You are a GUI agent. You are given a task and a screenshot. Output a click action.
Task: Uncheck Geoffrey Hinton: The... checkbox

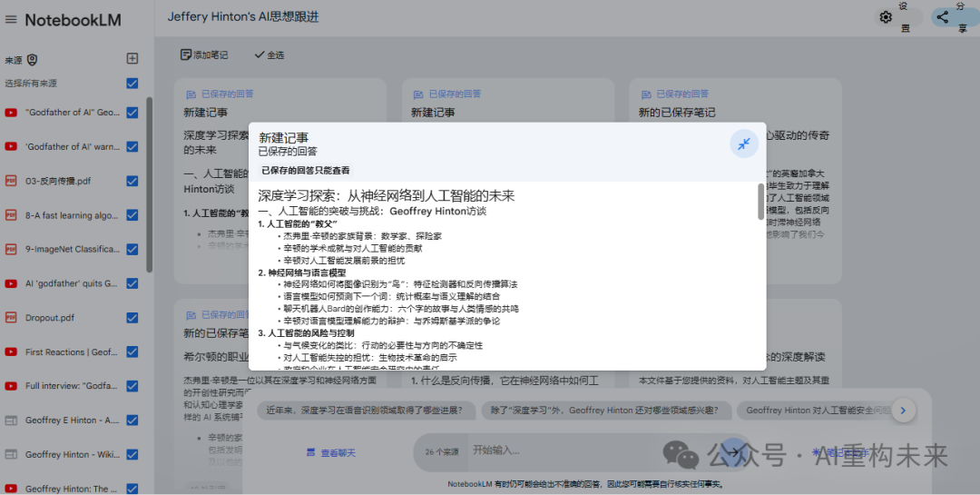pyautogui.click(x=132, y=489)
